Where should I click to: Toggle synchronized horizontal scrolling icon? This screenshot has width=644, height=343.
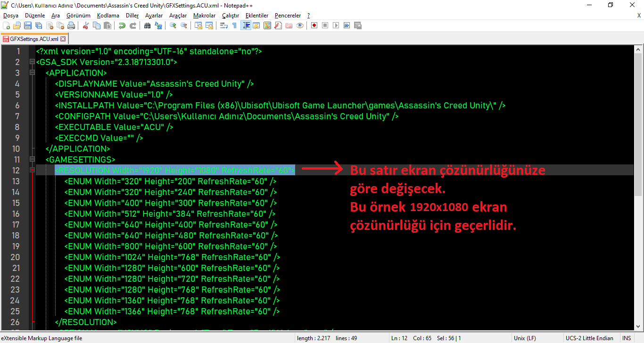pyautogui.click(x=209, y=25)
